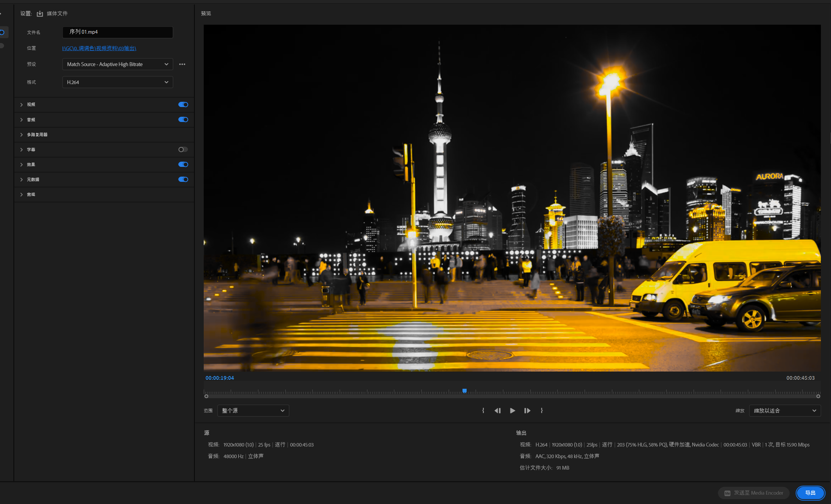Open the preset dropdown Match Source
The height and width of the screenshot is (504, 831).
coord(117,64)
